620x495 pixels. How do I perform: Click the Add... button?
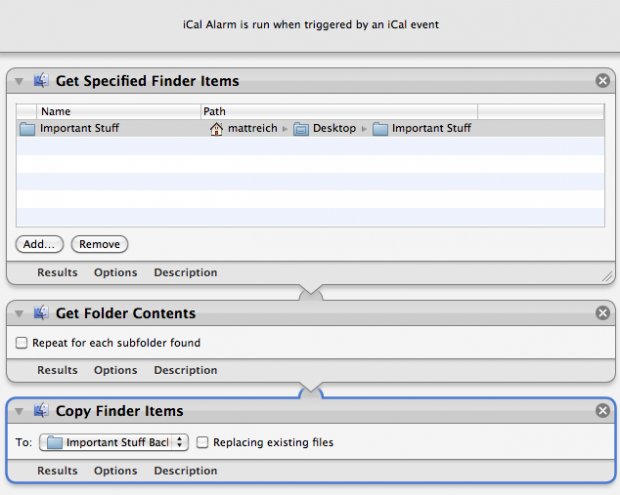[39, 244]
